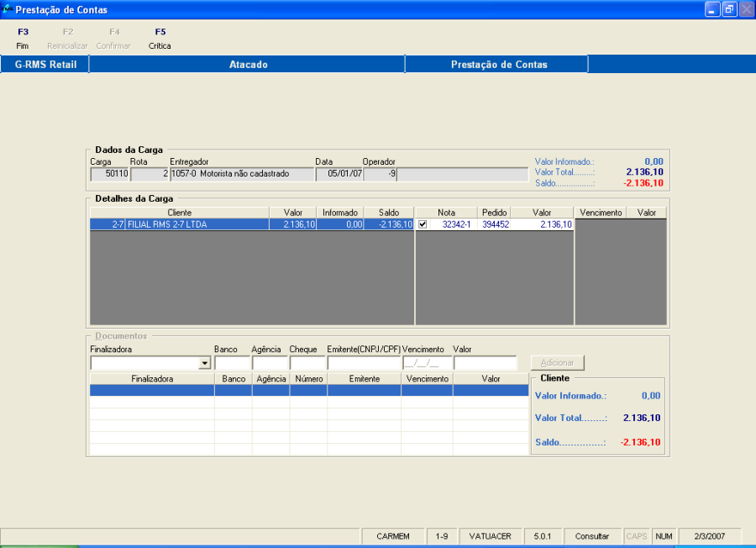Image resolution: width=756 pixels, height=548 pixels.
Task: Click the Nota cell 32342-1
Action: [455, 224]
